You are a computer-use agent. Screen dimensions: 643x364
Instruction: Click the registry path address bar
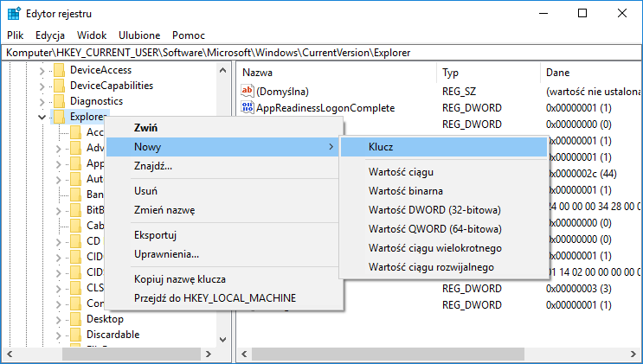click(322, 53)
